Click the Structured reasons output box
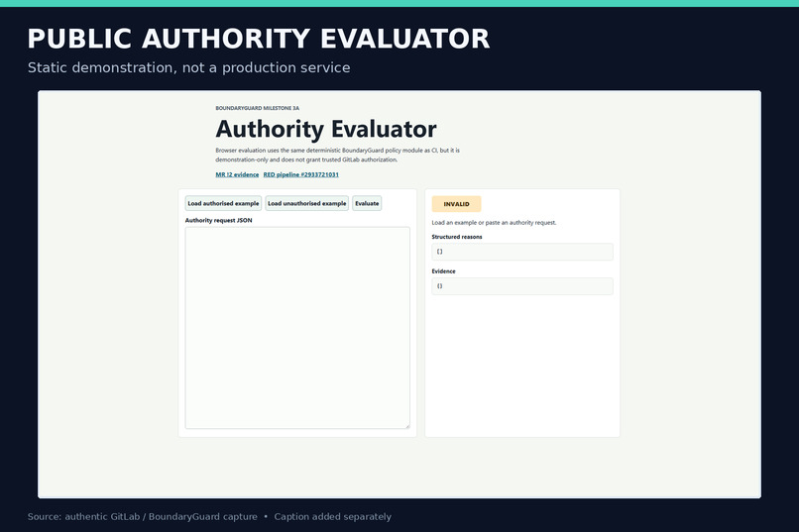Viewport: 799px width, 532px height. [x=522, y=252]
